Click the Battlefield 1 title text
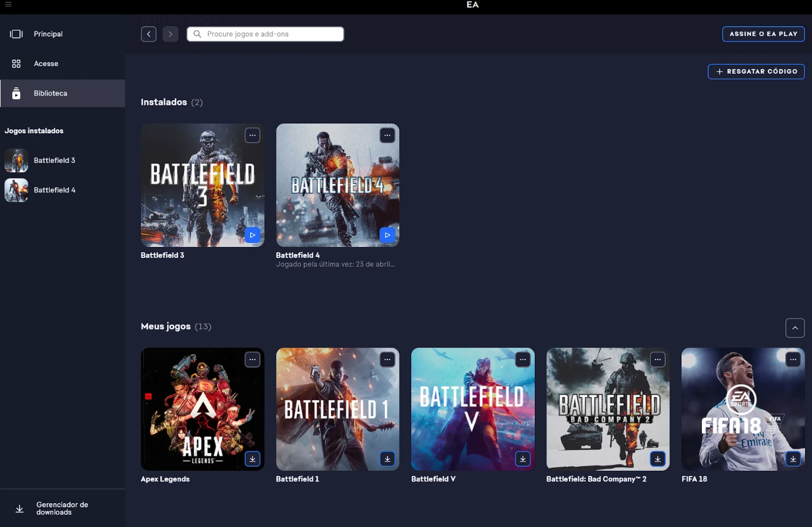Image resolution: width=812 pixels, height=527 pixels. [x=298, y=479]
